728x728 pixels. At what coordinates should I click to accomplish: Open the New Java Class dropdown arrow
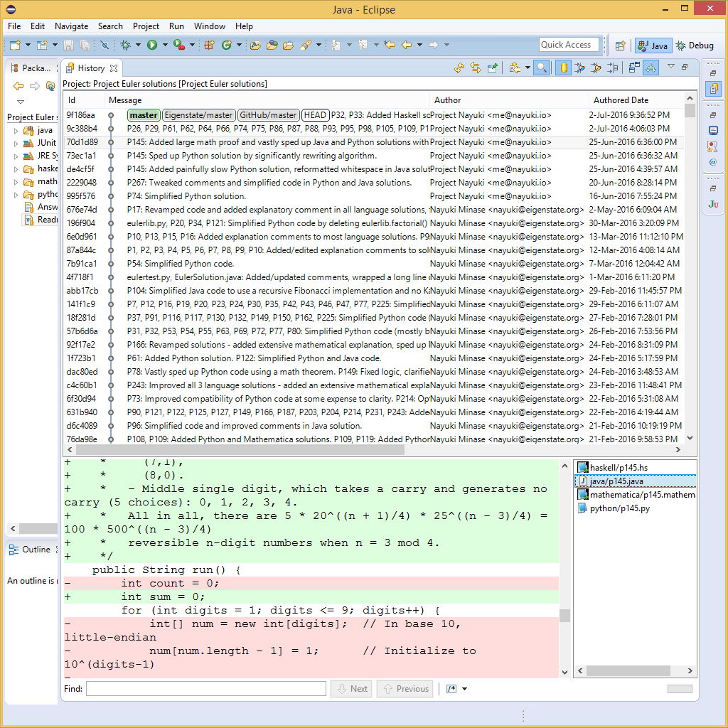(239, 45)
